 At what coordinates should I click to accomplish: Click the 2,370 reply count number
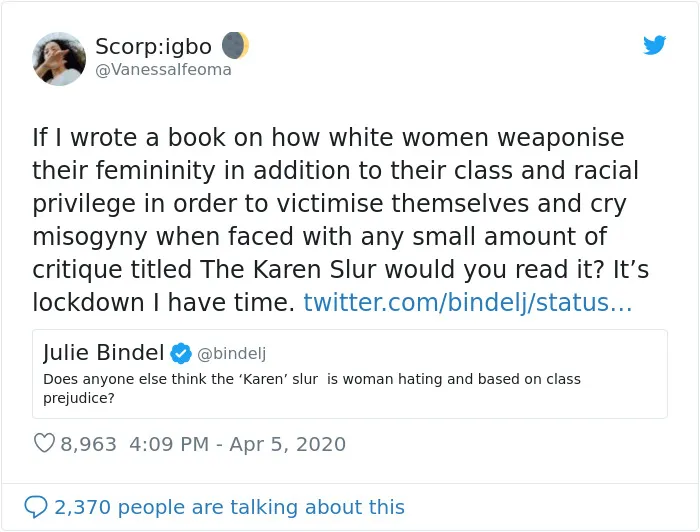coord(83,507)
